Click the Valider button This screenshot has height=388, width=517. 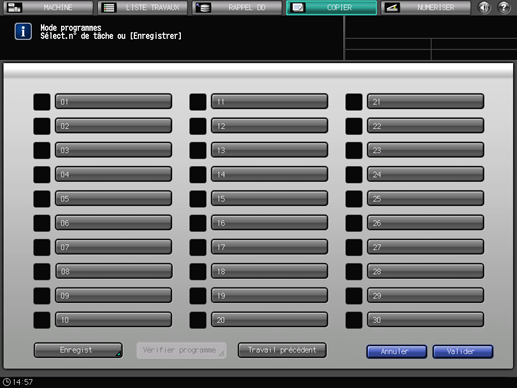point(463,352)
